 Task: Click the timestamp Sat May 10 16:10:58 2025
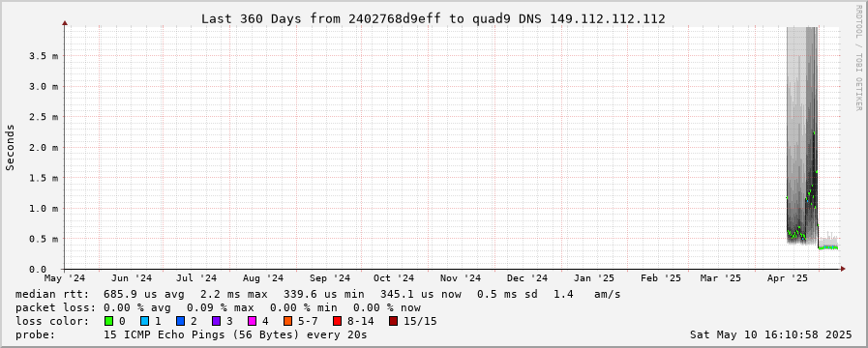(770, 334)
